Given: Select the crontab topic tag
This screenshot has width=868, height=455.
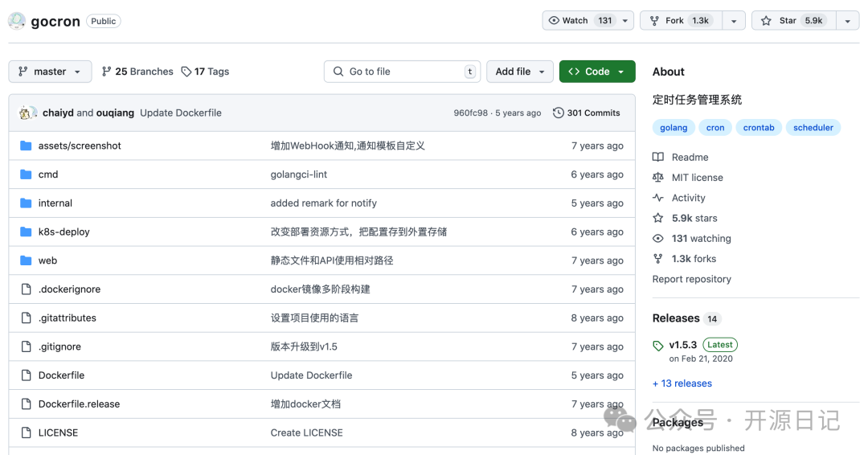Looking at the screenshot, I should (x=759, y=127).
